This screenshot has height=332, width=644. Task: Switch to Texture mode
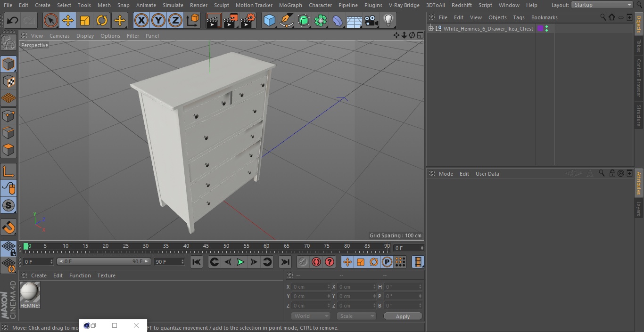[8, 81]
